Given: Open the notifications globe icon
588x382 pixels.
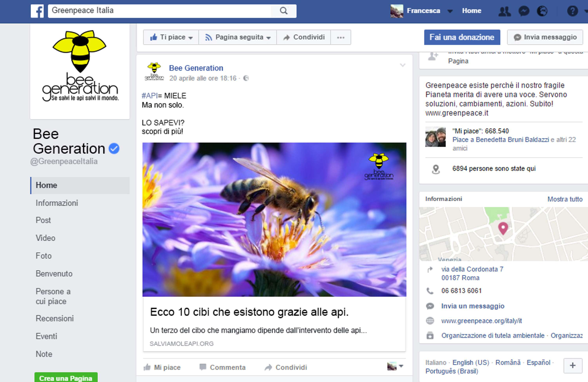Looking at the screenshot, I should pyautogui.click(x=542, y=11).
